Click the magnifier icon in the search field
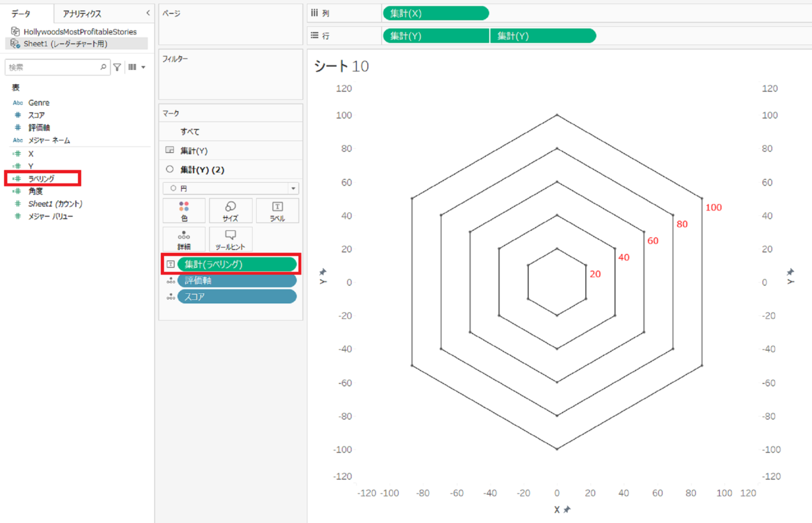 click(103, 67)
